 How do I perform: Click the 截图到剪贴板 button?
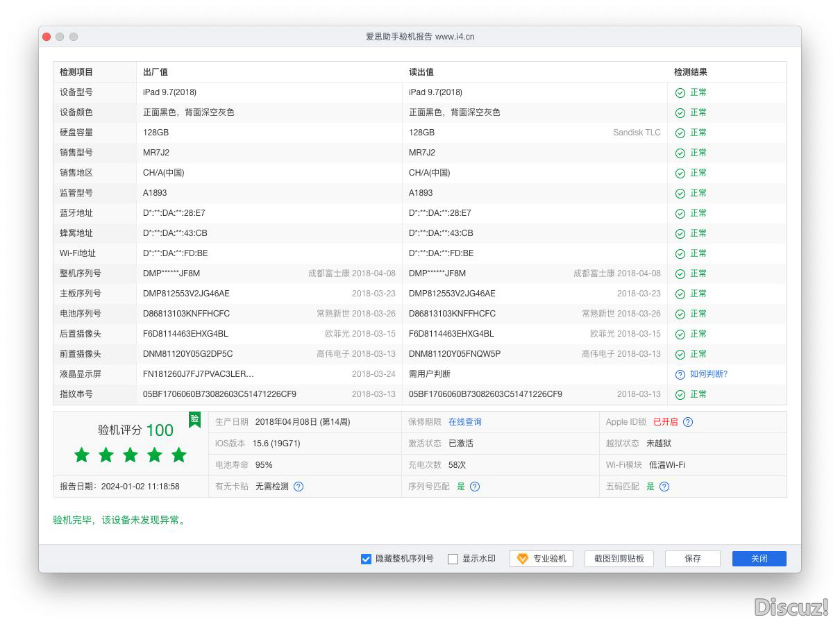coord(619,559)
